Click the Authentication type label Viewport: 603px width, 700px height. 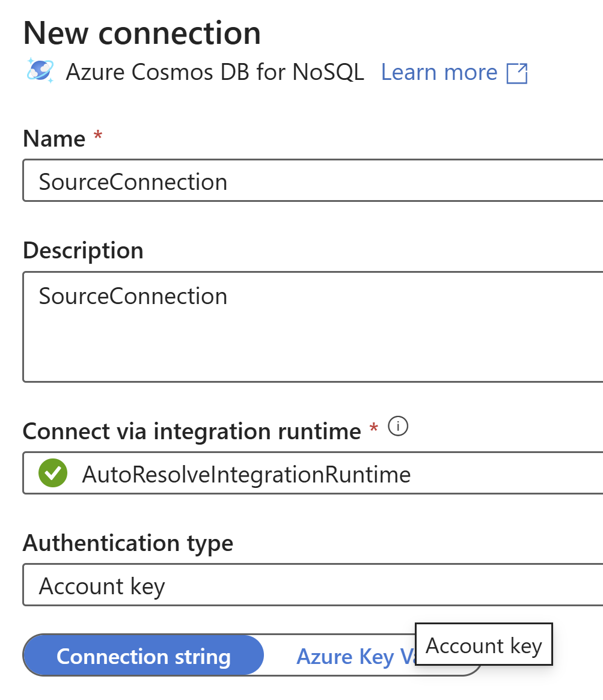pyautogui.click(x=128, y=543)
